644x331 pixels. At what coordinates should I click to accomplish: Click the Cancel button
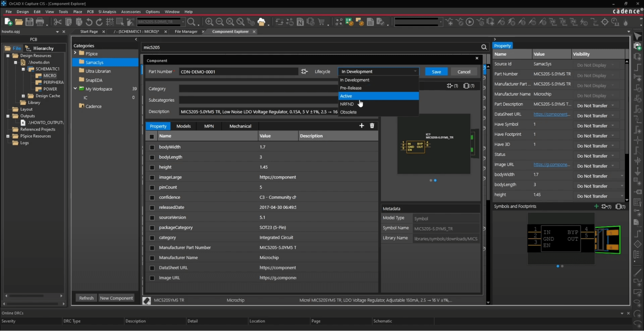tap(464, 72)
